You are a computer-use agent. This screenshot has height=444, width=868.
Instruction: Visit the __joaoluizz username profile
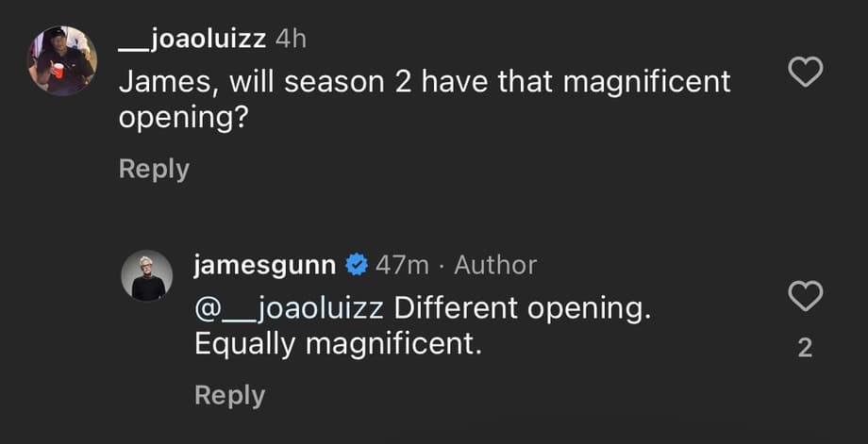point(192,40)
